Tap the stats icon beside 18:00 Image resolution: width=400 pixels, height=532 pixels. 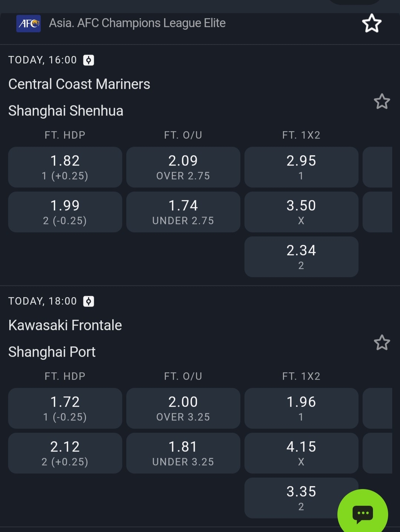point(89,301)
